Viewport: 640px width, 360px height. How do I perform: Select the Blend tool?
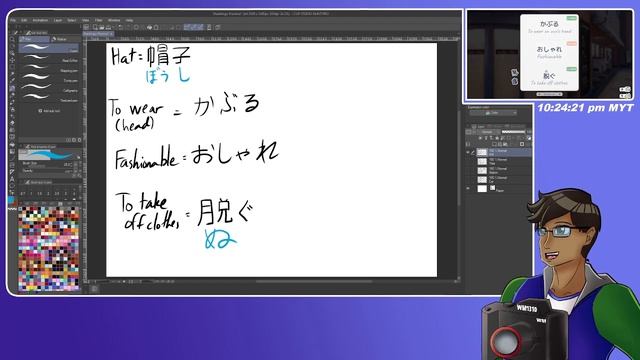12,129
